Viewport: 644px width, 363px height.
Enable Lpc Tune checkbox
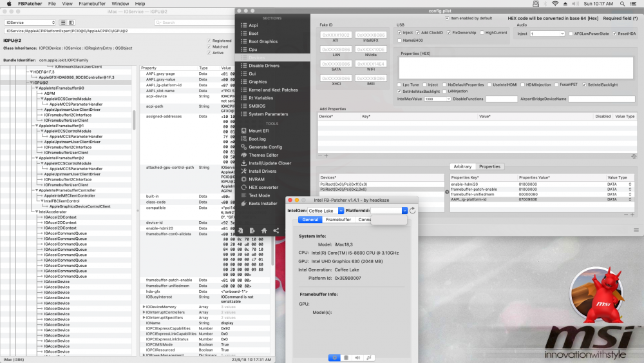399,84
